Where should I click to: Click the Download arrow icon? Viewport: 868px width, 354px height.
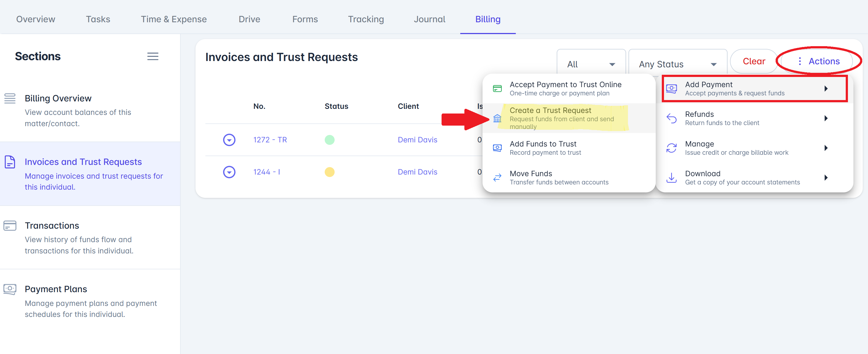[x=671, y=178]
